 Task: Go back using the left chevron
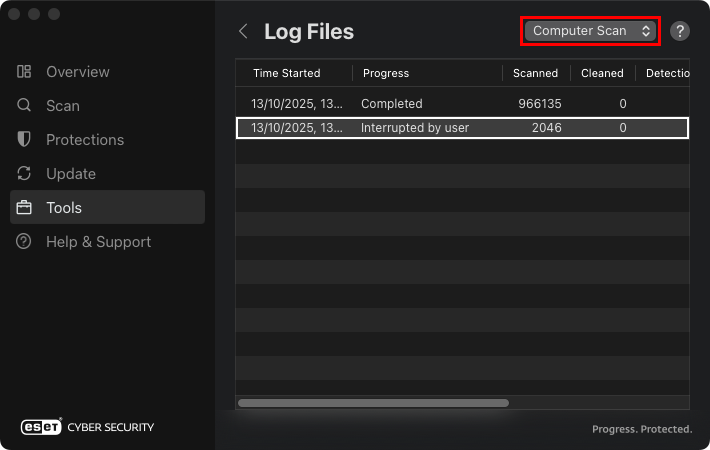coord(243,31)
